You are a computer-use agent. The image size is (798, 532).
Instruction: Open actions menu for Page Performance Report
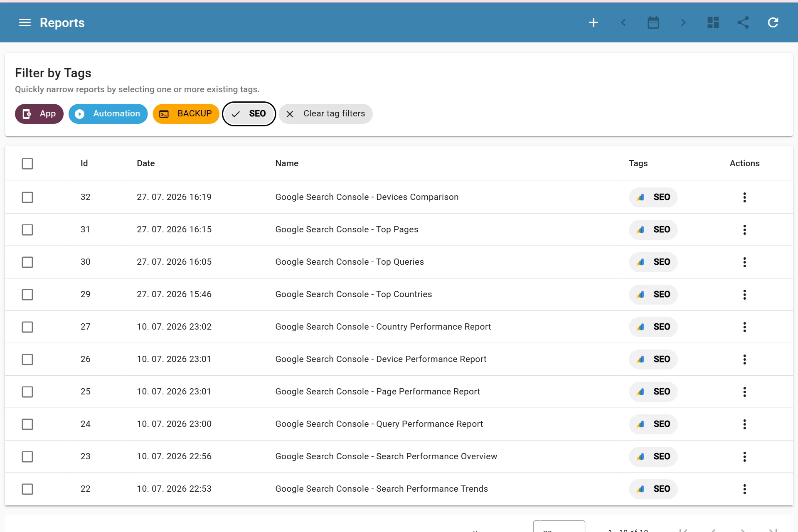[x=744, y=392]
